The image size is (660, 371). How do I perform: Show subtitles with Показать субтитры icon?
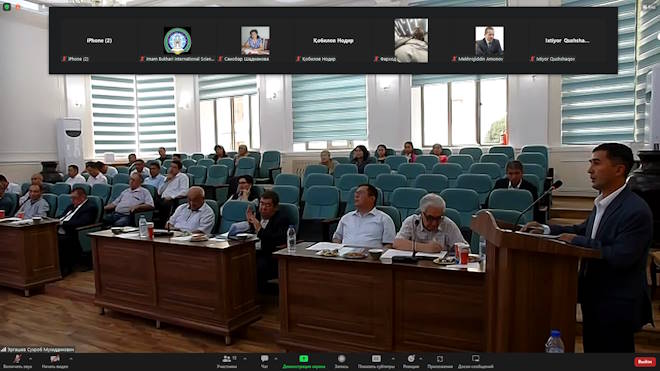(x=376, y=361)
